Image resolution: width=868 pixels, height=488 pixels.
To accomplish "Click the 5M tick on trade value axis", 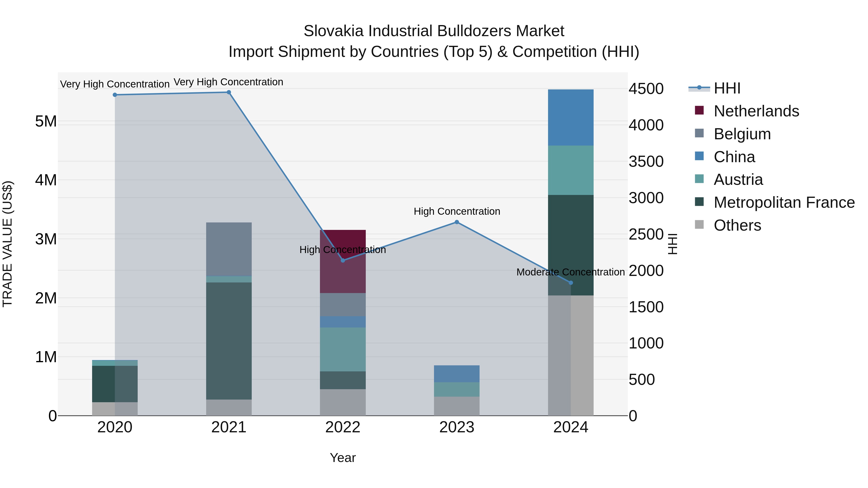I will point(46,121).
